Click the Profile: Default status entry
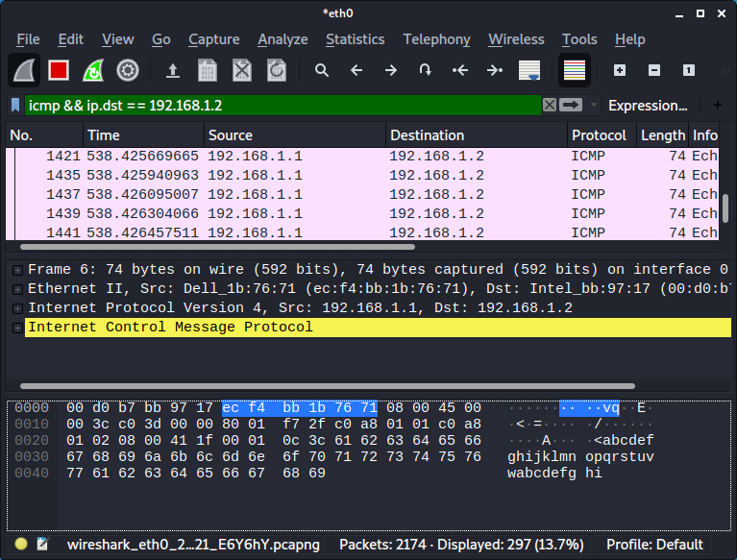Image resolution: width=737 pixels, height=560 pixels. pyautogui.click(x=654, y=545)
